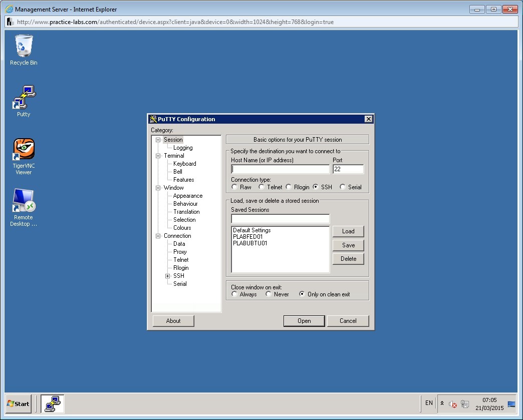Click the Open button to connect

[x=304, y=321]
